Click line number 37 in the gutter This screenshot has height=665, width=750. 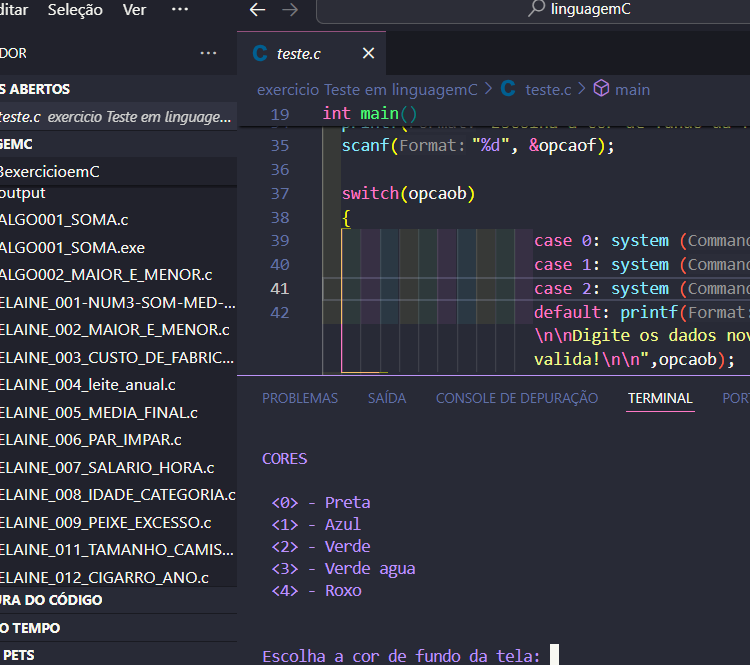click(280, 193)
